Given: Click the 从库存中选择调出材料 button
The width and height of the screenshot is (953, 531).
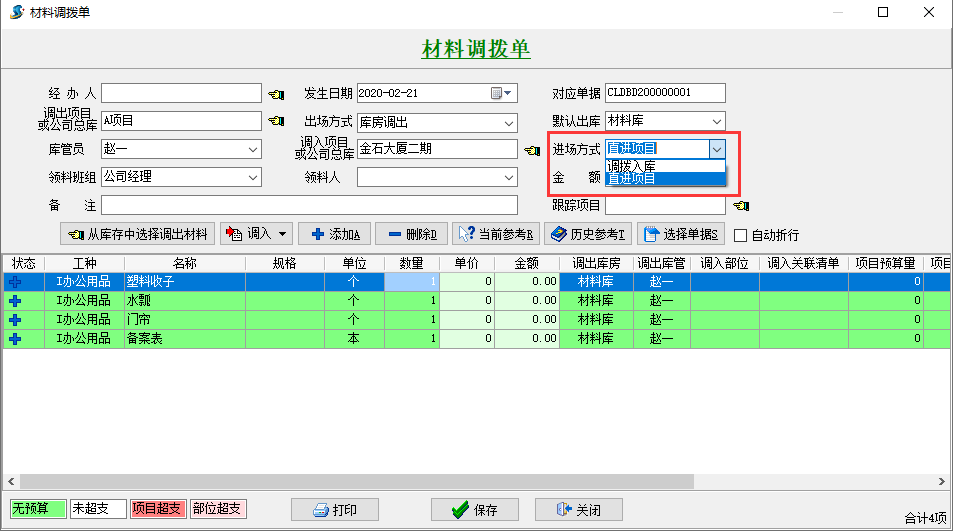Looking at the screenshot, I should pyautogui.click(x=138, y=234).
